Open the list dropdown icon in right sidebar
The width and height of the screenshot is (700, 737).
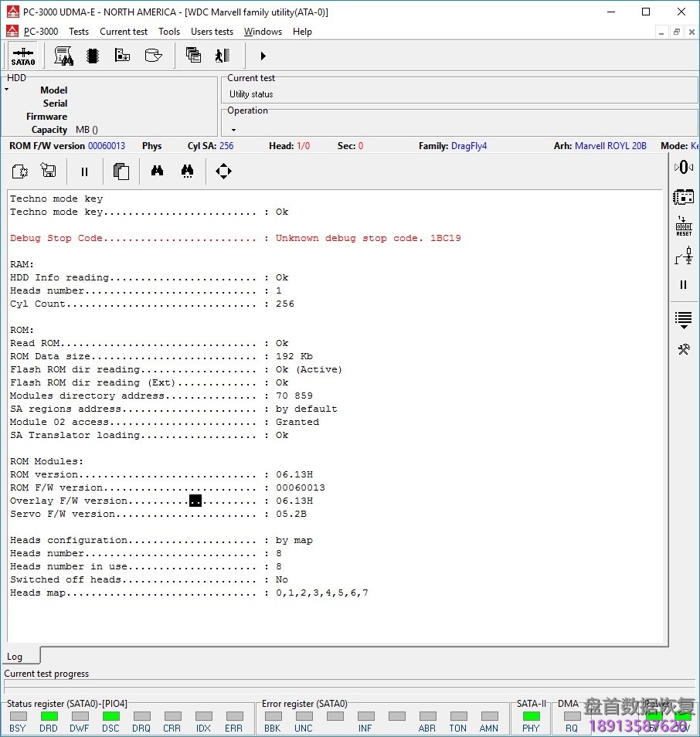point(684,318)
